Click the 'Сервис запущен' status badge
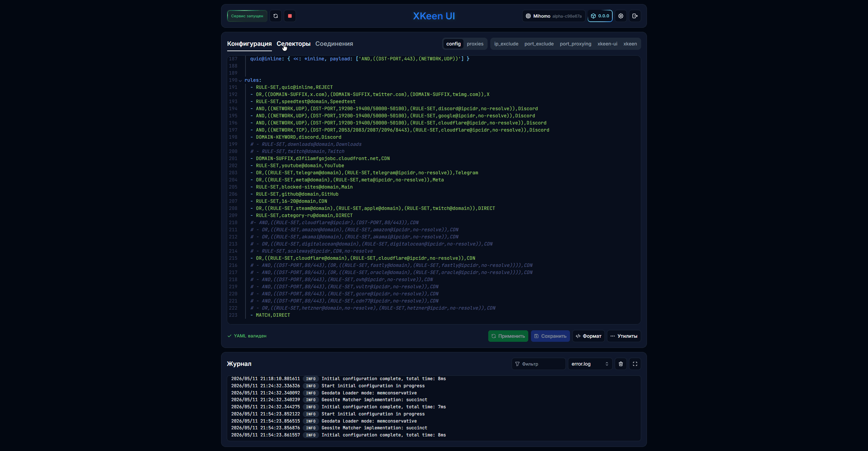 [247, 16]
